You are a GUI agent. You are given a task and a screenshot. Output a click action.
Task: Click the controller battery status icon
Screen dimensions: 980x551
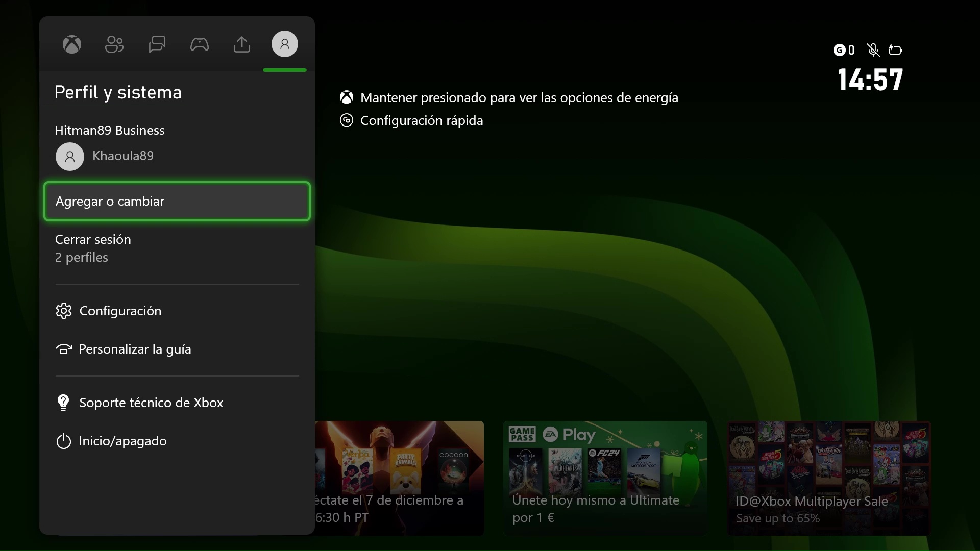(x=895, y=49)
